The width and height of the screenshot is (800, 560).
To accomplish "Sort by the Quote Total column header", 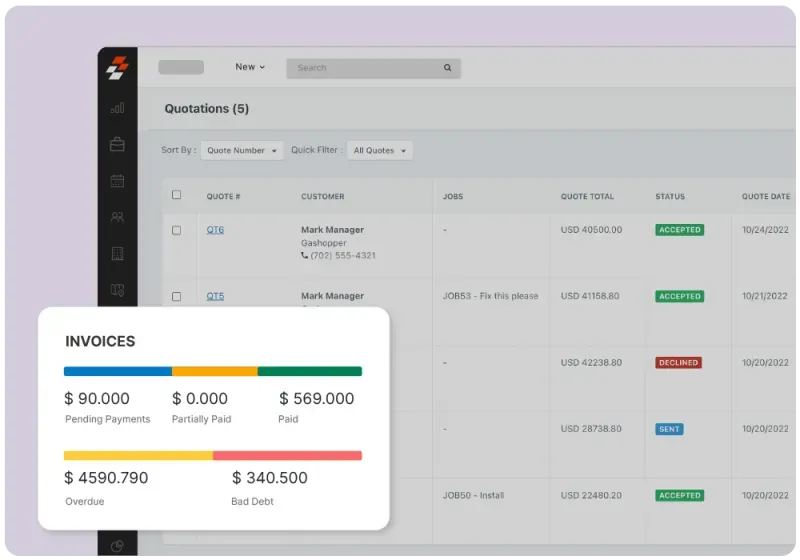I will pyautogui.click(x=587, y=196).
